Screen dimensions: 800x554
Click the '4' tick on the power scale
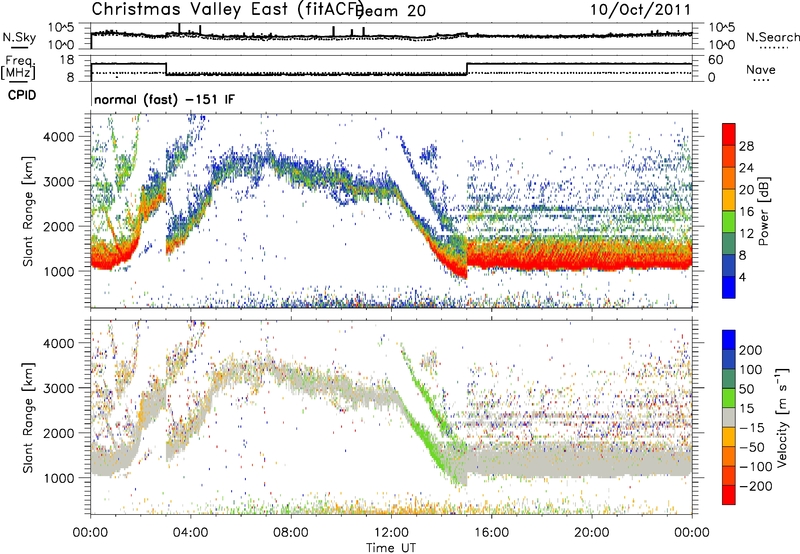pos(742,277)
